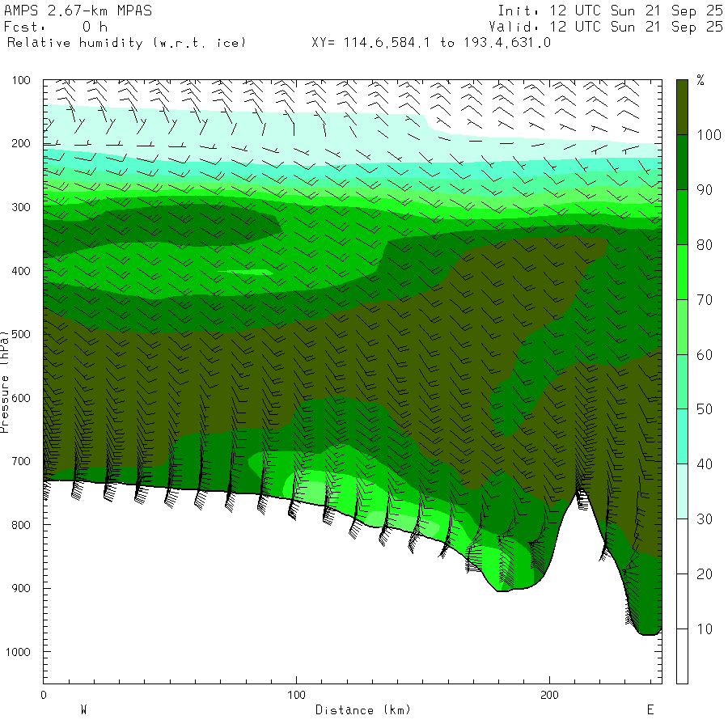Click the 100 distance axis label
Viewport: 728px width, 728px height.
pyautogui.click(x=296, y=695)
